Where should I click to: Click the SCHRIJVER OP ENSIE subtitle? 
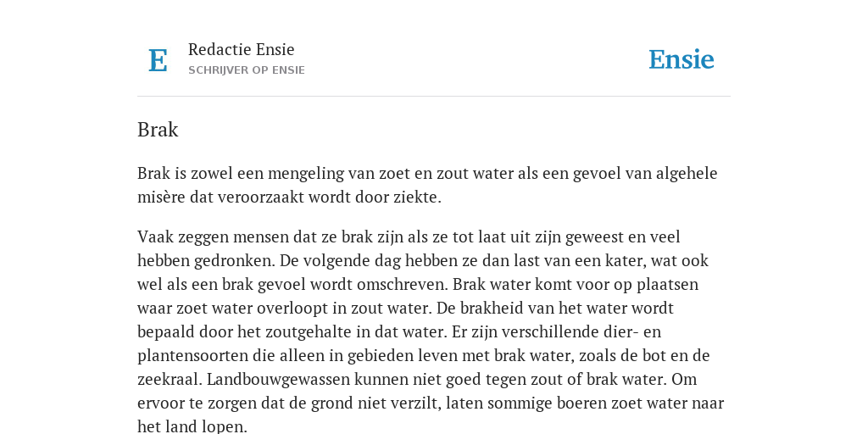(247, 70)
